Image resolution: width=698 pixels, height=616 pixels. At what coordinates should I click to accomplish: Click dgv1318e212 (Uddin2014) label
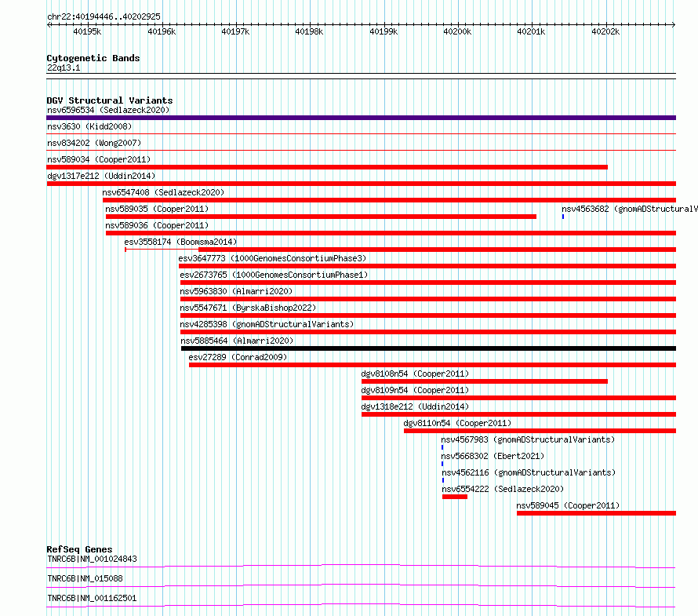point(415,406)
